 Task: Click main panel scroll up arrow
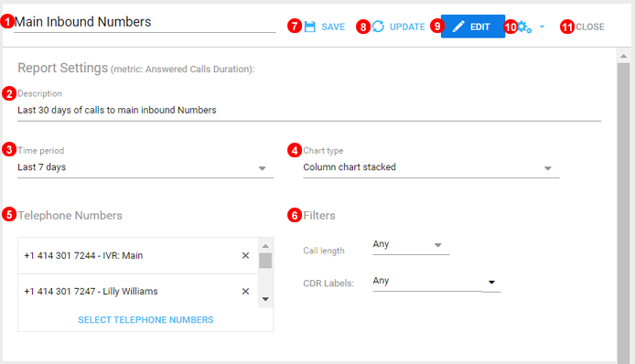[x=624, y=57]
